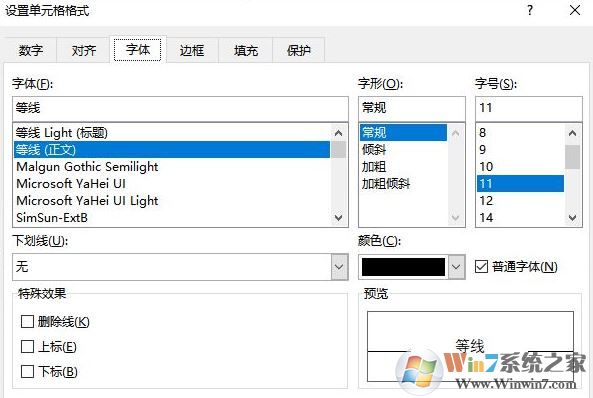Switch to the 对齐 tab
The height and width of the screenshot is (398, 593).
(x=84, y=50)
